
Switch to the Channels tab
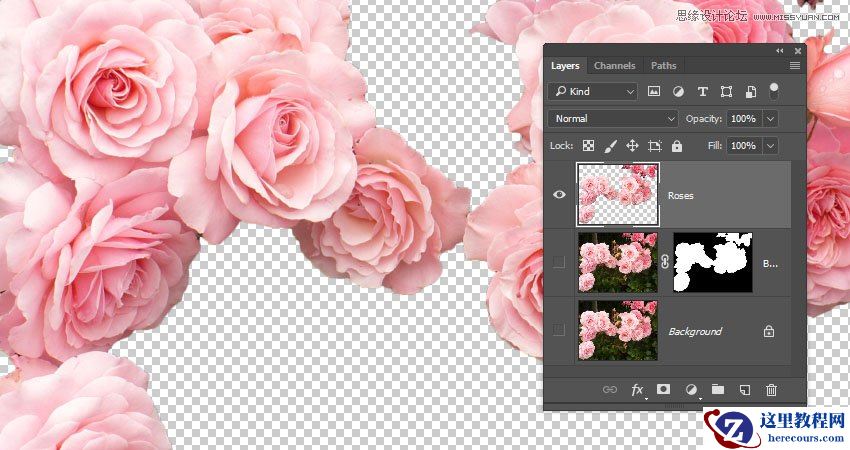614,66
